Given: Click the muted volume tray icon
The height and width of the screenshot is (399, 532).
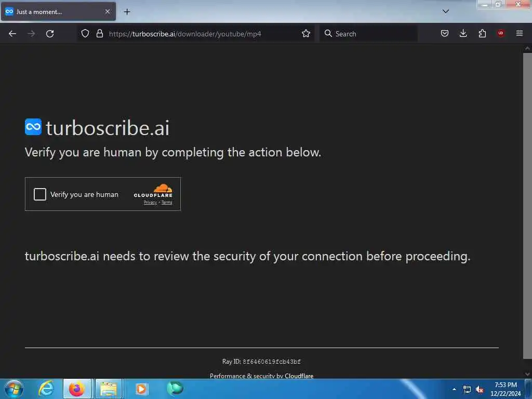Looking at the screenshot, I should click(480, 390).
